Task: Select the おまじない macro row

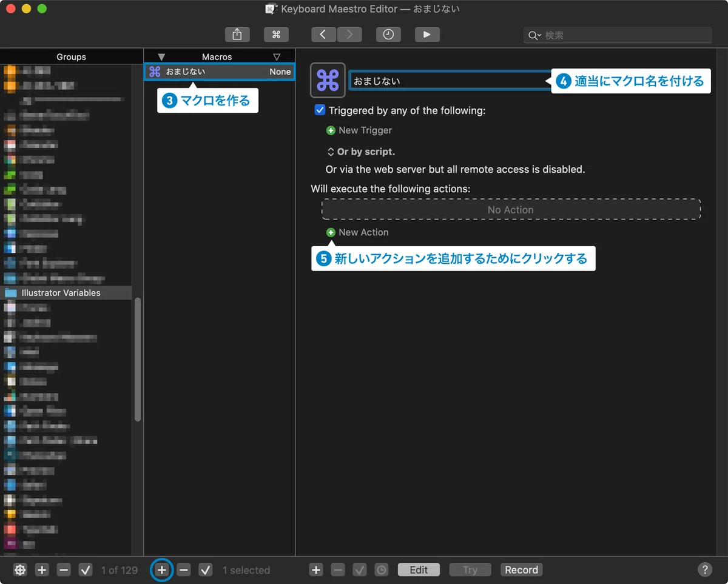Action: [220, 72]
